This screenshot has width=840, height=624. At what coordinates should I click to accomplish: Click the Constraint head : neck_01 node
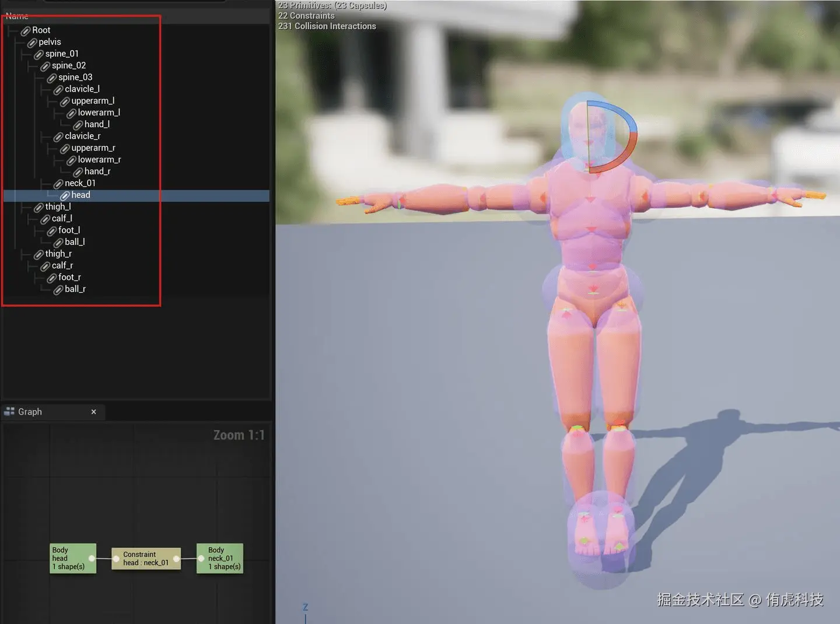(146, 559)
